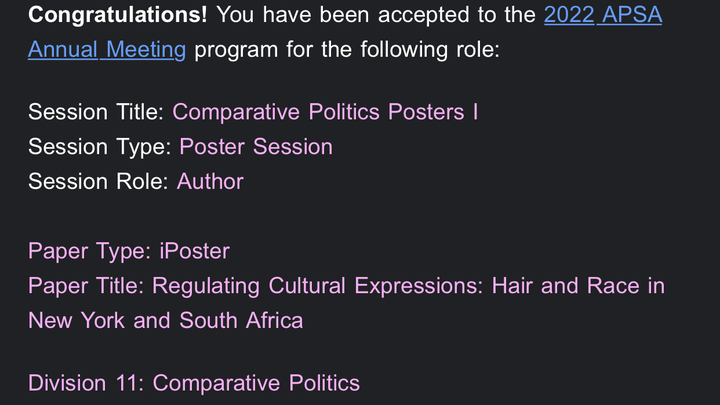Select 'Comparative Politics Posters I' text
Screen dimensions: 720x405
[325, 112]
